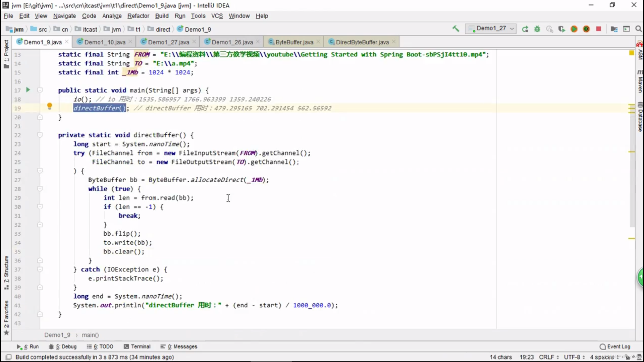Click the Rerun Demo1_27 icon
Screen dimensions: 644x362
coord(525,29)
